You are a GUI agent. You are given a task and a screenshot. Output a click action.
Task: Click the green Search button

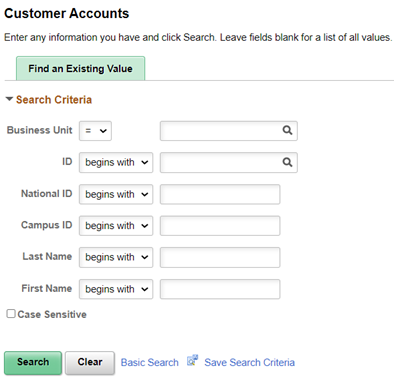coord(33,363)
